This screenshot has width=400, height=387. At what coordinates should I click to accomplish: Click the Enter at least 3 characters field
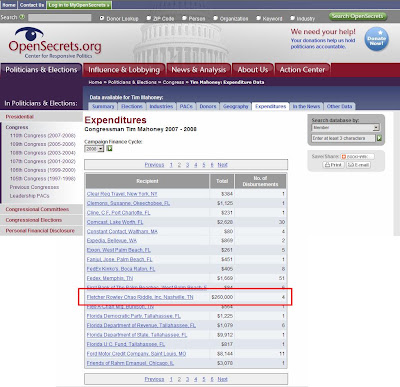pos(343,138)
